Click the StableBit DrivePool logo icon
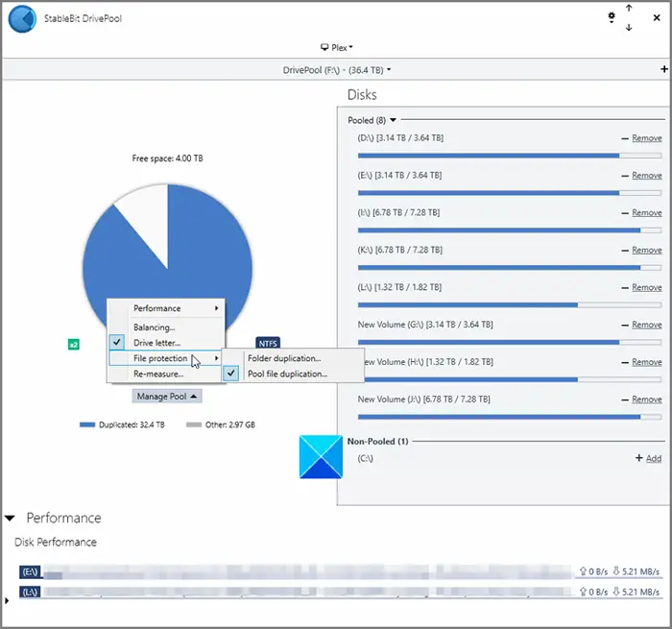Viewport: 672px width, 629px height. (x=22, y=19)
